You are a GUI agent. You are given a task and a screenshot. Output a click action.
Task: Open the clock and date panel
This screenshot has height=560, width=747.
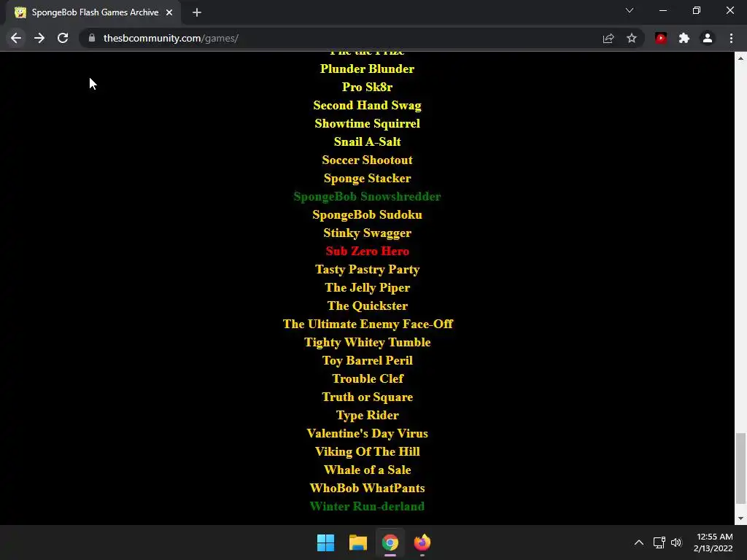[x=713, y=542]
